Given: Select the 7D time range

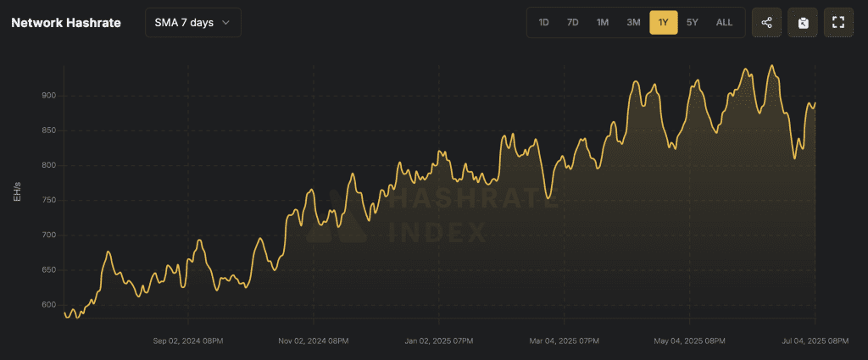Looking at the screenshot, I should pyautogui.click(x=573, y=23).
